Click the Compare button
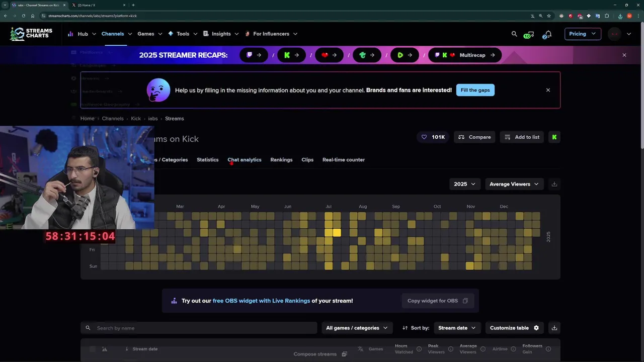The width and height of the screenshot is (644, 362). pyautogui.click(x=474, y=137)
